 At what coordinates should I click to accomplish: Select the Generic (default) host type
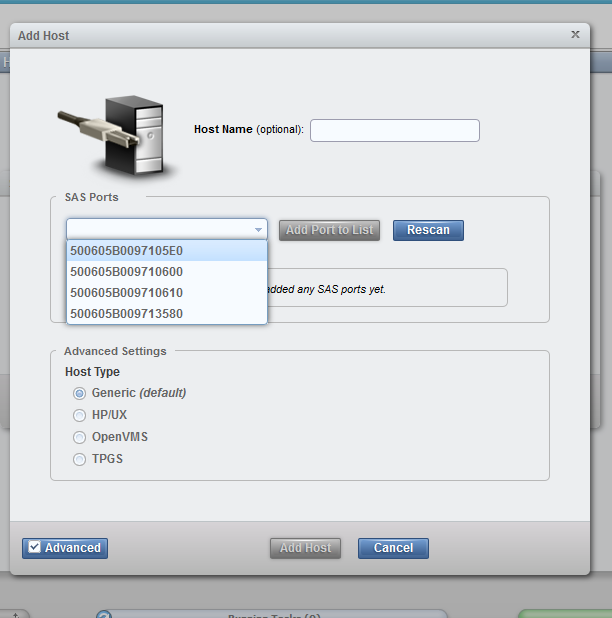(x=79, y=393)
